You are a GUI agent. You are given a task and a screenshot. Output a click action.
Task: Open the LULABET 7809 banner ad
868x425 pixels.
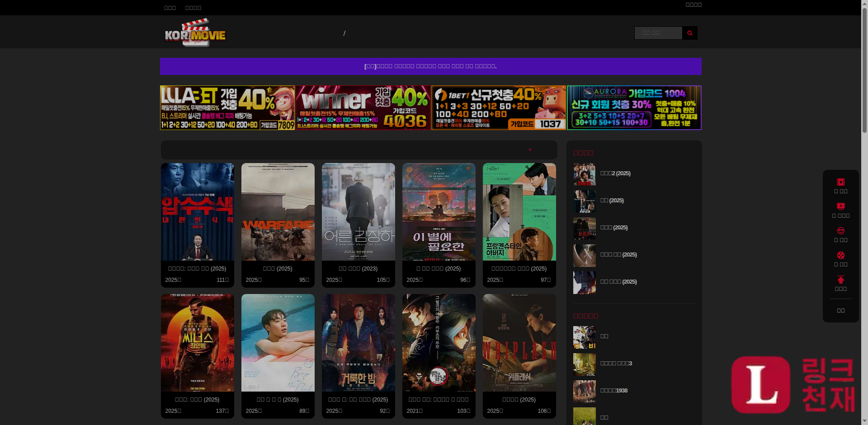click(x=227, y=108)
